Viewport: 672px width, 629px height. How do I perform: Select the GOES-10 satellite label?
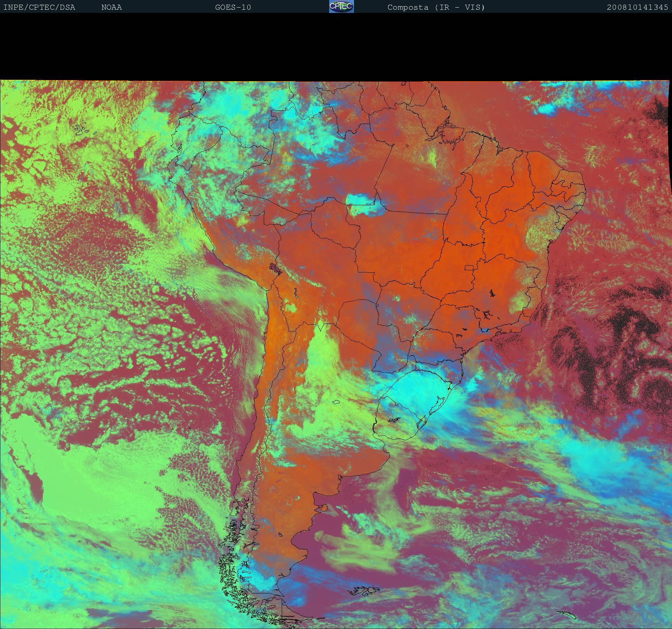[233, 7]
